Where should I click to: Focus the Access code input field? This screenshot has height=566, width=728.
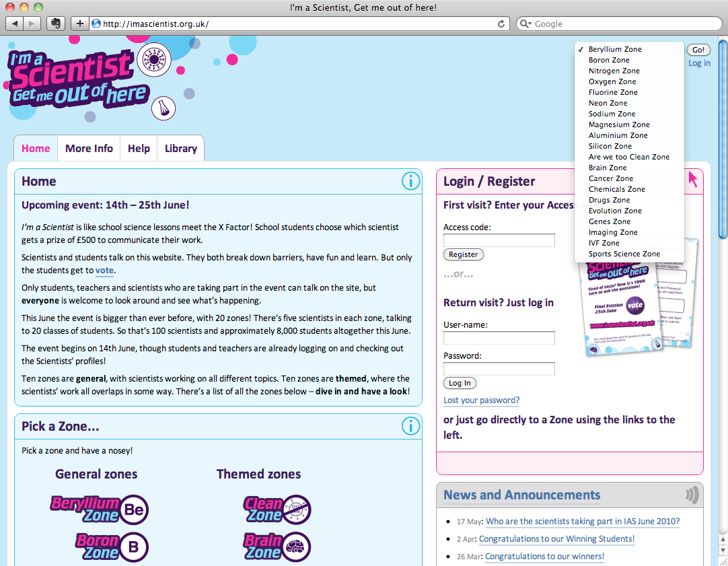(499, 240)
